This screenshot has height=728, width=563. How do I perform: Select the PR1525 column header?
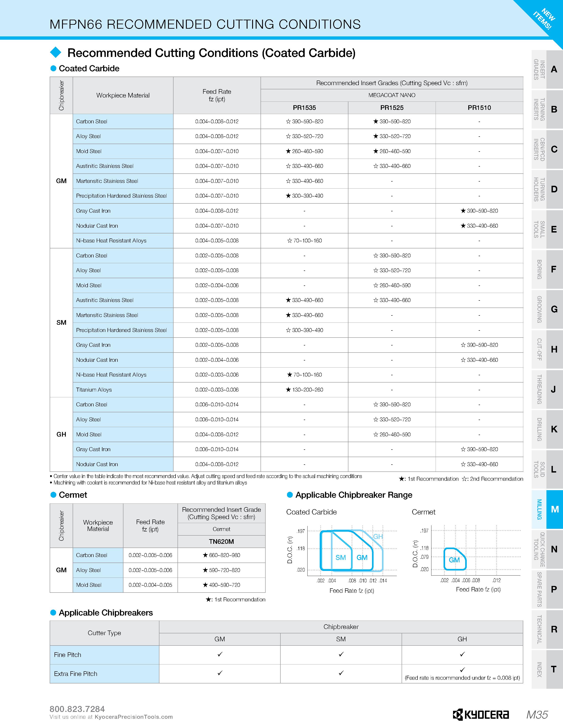(392, 108)
